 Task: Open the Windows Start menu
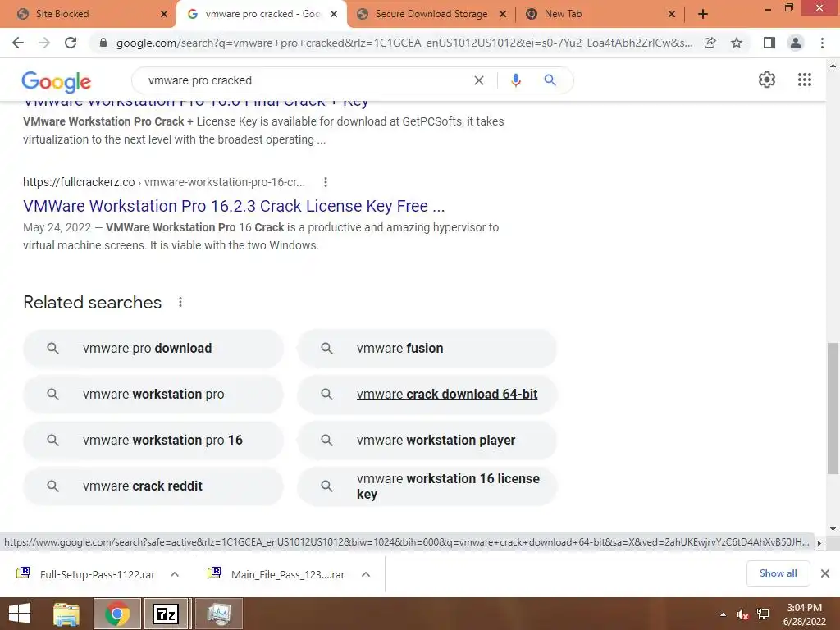click(x=20, y=614)
